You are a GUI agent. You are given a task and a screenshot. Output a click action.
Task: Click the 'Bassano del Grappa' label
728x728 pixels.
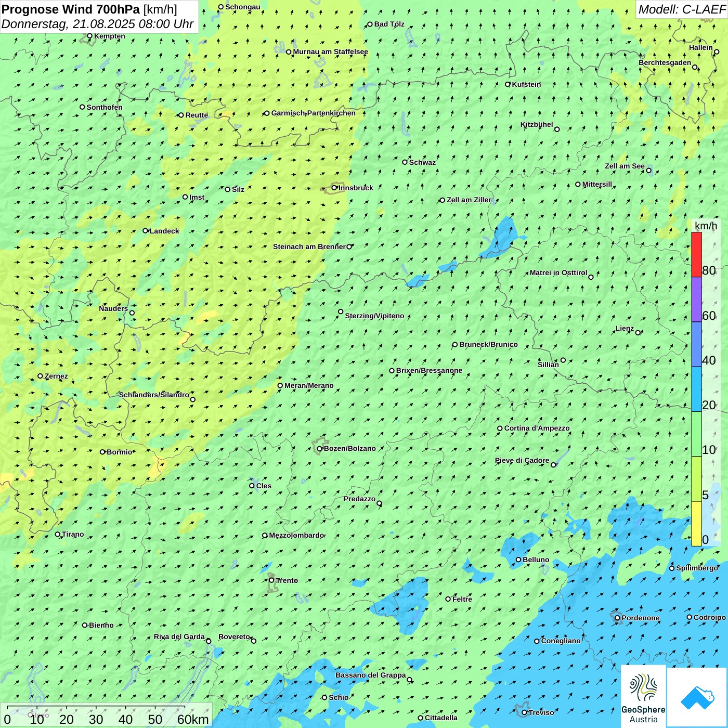click(370, 675)
